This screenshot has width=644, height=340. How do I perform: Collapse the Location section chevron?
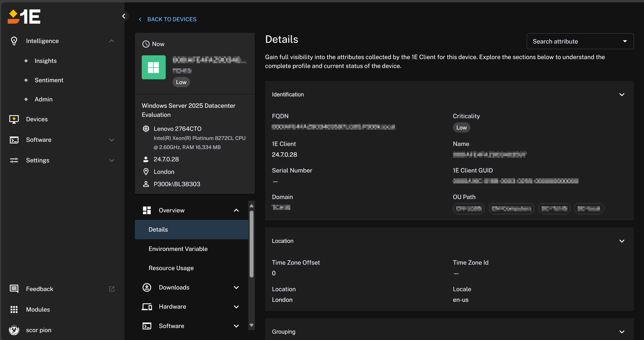click(x=622, y=241)
